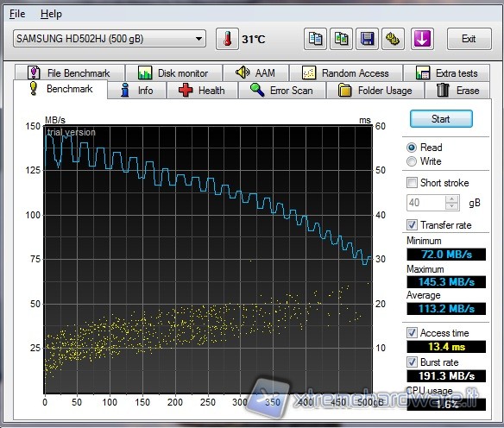Click the purple down-arrow minimize-to-tray icon

422,39
